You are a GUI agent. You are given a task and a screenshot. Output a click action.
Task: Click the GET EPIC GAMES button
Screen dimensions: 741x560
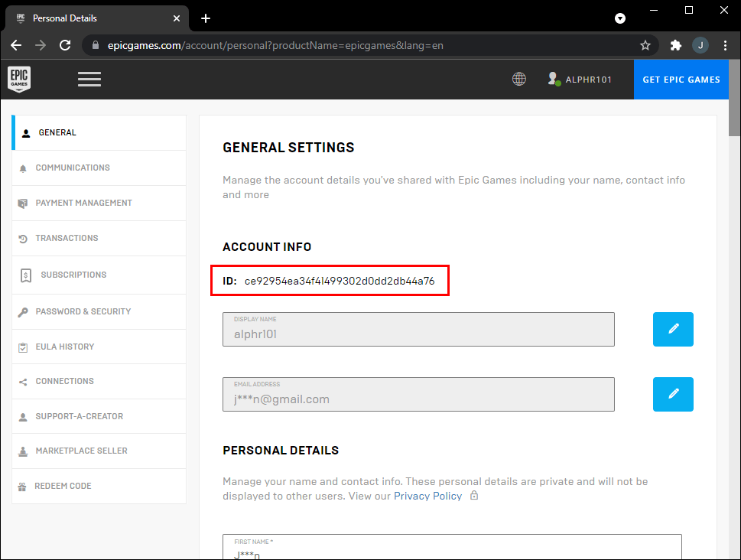(681, 80)
